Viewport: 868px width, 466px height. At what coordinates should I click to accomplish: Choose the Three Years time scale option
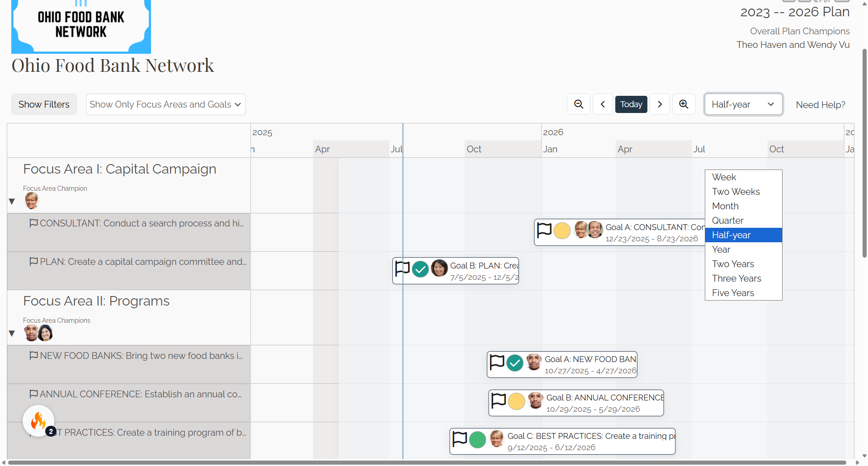(744, 278)
